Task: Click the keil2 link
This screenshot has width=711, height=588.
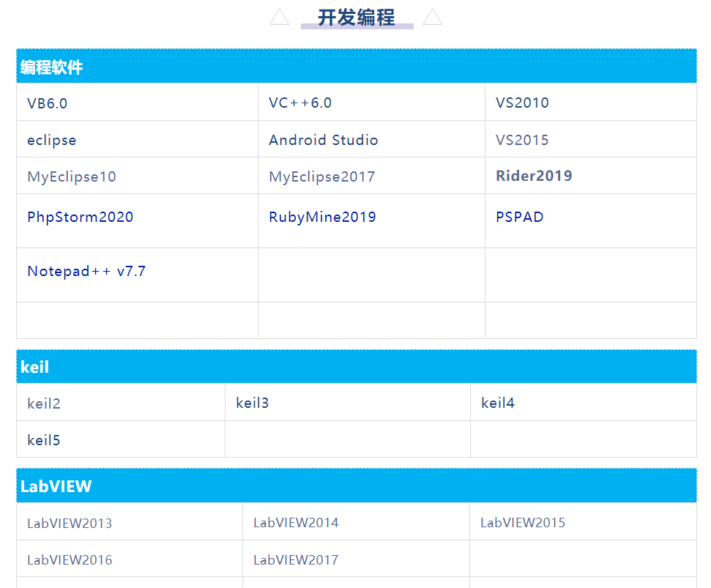Action: (44, 403)
